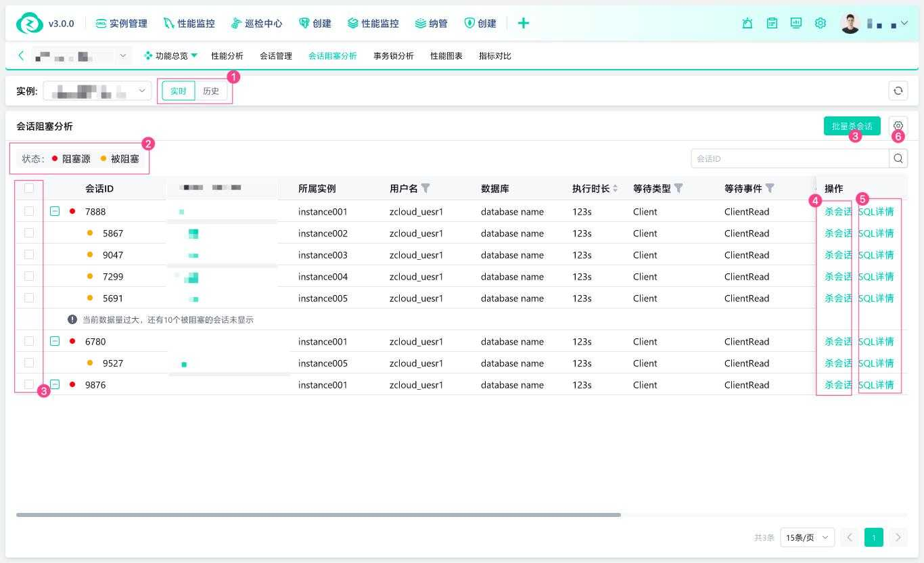Open SQL详情 for session 5867
This screenshot has width=924, height=563.
pos(876,233)
